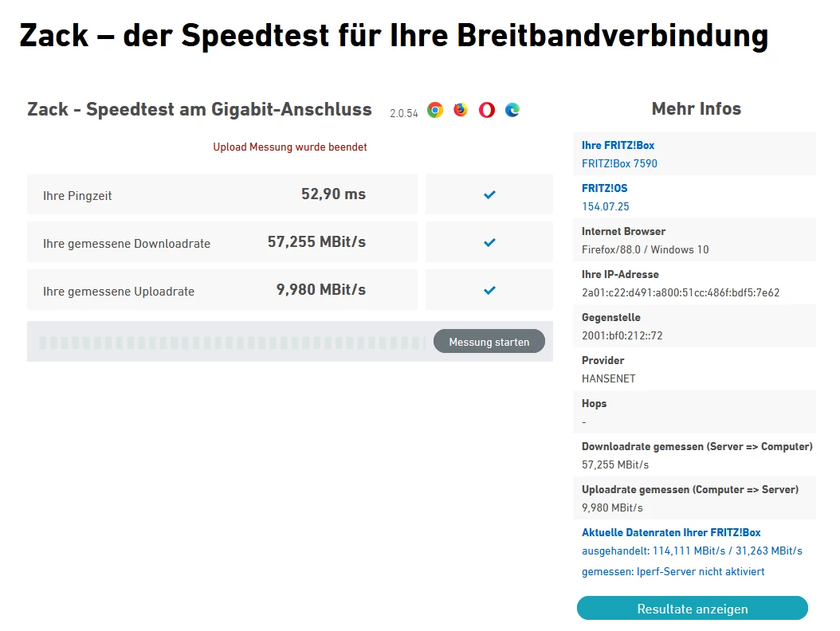Click the IPv6 address under Ihre IP-Adresse
Image resolution: width=840 pixels, height=631 pixels.
pos(681,292)
